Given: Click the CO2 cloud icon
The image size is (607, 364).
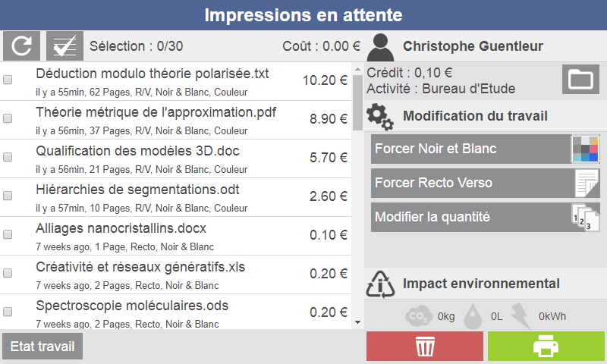Looking at the screenshot, I should (419, 316).
